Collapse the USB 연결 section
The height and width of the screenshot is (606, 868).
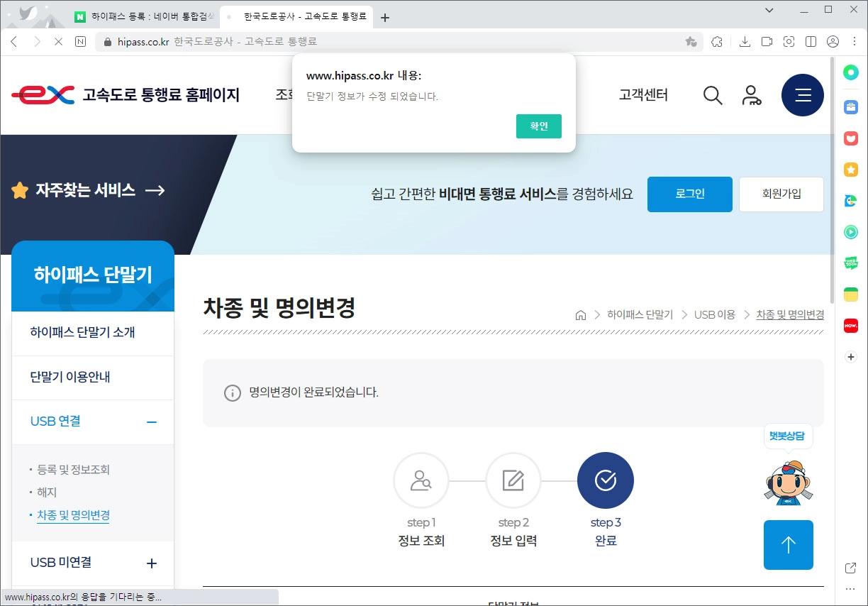coord(151,422)
